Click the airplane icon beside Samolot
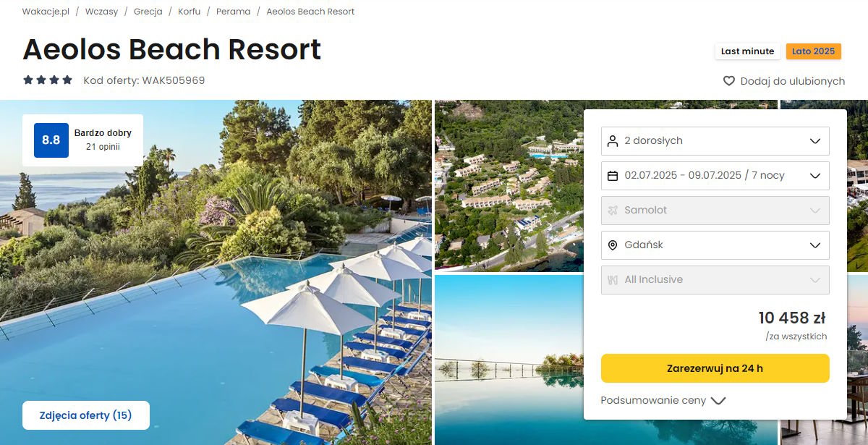868x445 pixels. pyautogui.click(x=613, y=210)
